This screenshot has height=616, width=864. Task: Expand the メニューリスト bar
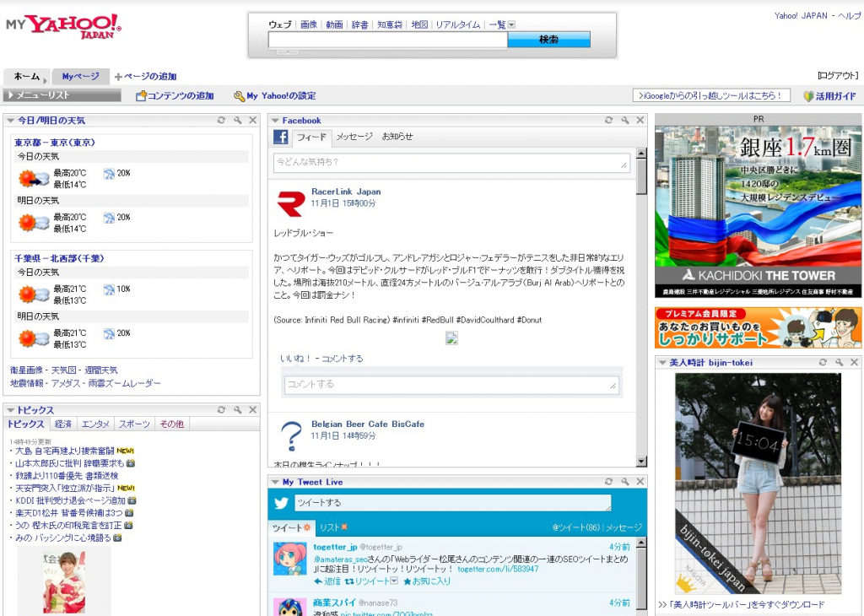click(x=9, y=95)
